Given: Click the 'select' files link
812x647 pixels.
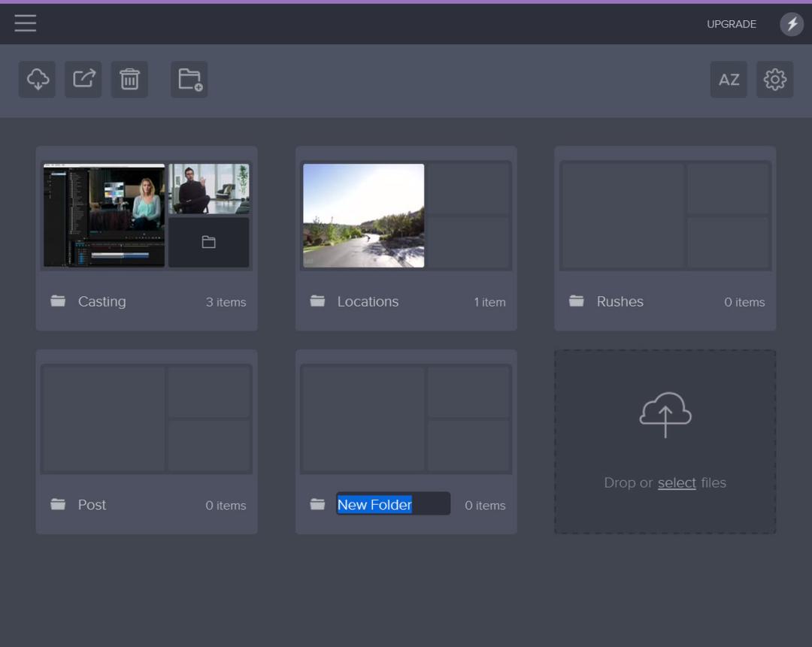Looking at the screenshot, I should (x=677, y=483).
